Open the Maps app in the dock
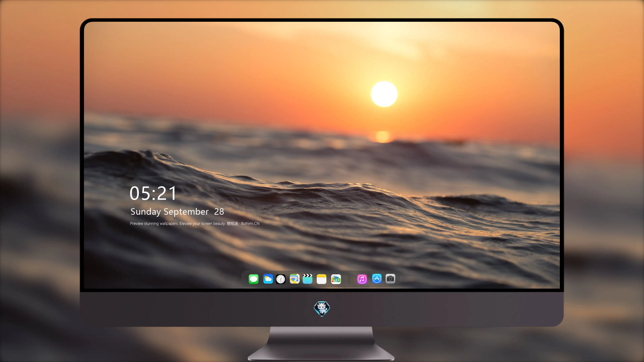This screenshot has height=362, width=644. pos(294,279)
